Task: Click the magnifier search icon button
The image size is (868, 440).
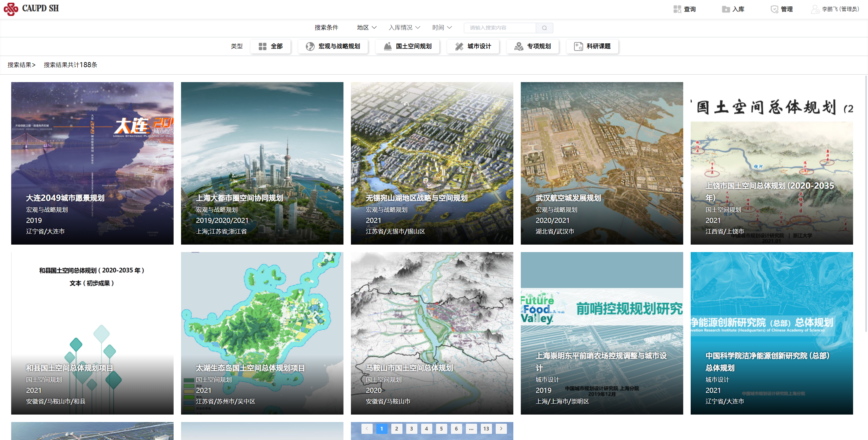Action: [544, 28]
